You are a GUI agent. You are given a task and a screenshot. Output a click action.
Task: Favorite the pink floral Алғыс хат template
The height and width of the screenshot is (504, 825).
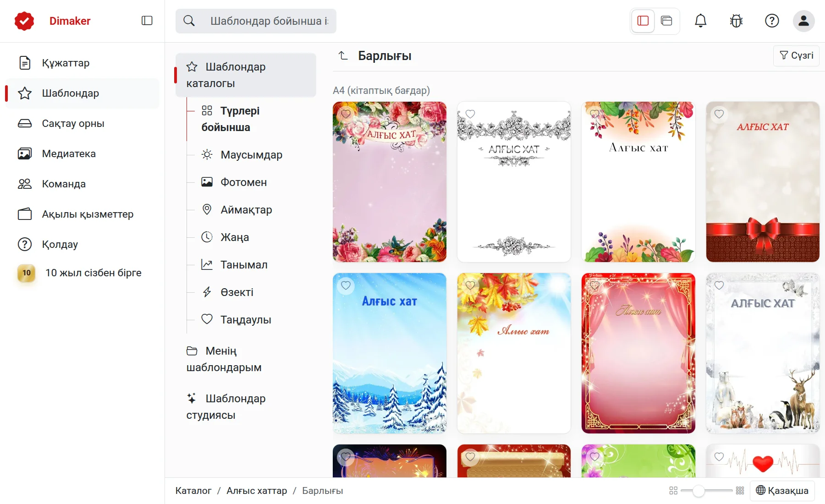coord(346,114)
